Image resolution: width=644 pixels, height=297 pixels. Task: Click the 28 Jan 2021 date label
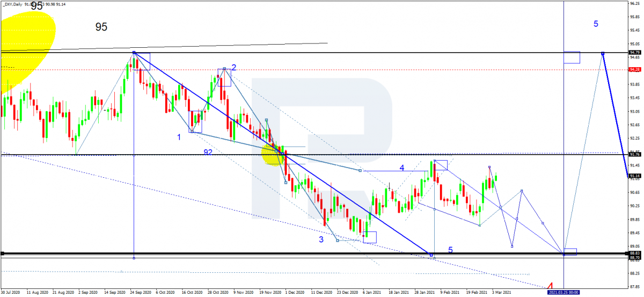point(424,293)
